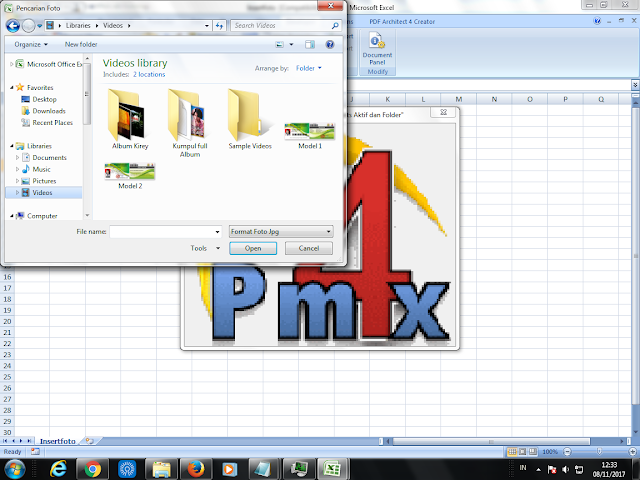Screen dimensions: 640x480
Task: Click the New folder button
Action: click(81, 44)
